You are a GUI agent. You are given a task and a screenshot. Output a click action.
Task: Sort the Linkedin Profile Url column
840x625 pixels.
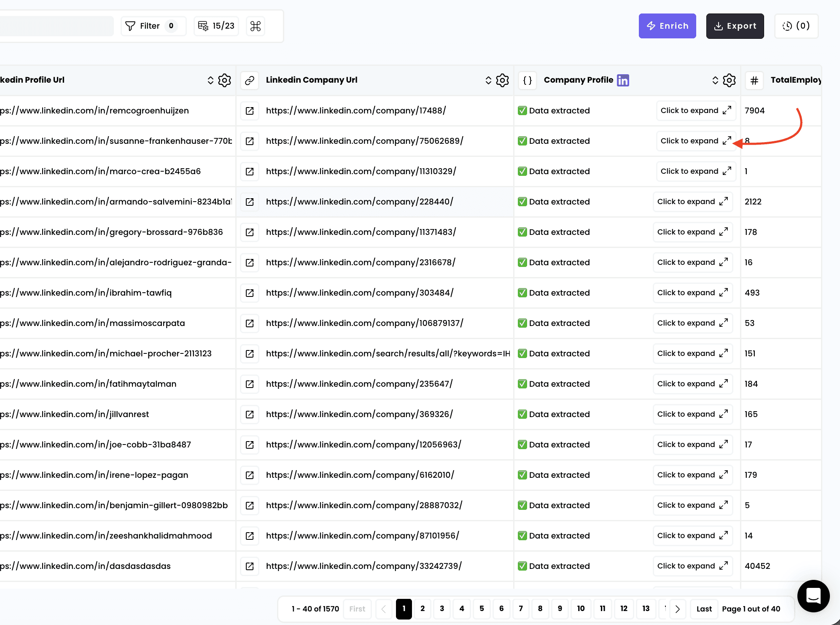[x=210, y=80]
